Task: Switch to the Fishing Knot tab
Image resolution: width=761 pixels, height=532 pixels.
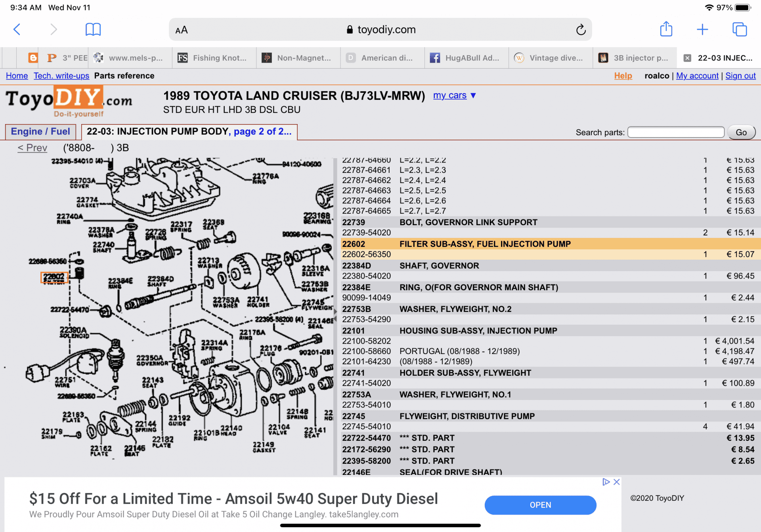Action: (x=214, y=58)
